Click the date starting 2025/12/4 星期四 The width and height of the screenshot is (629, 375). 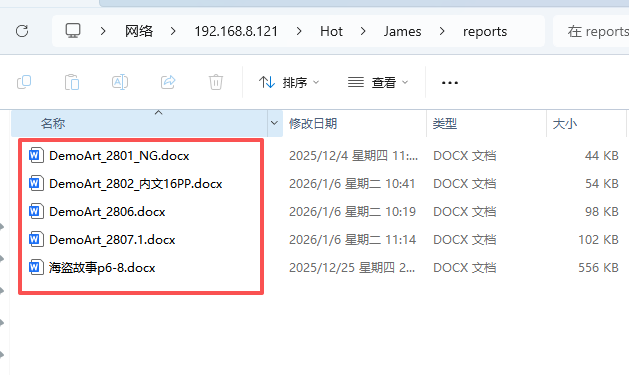click(353, 156)
